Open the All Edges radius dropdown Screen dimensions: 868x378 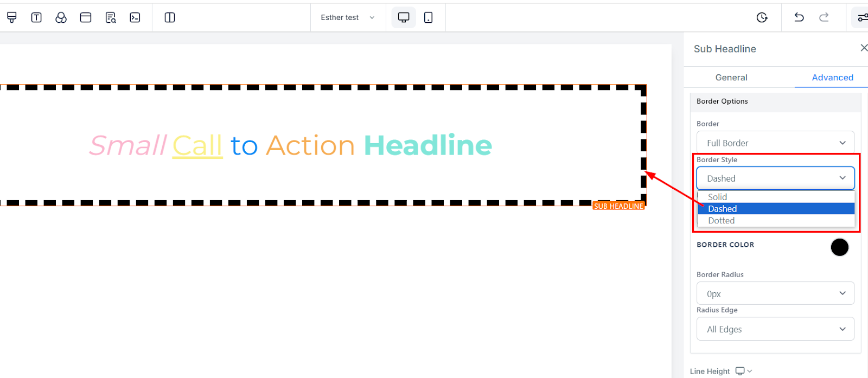pos(775,329)
